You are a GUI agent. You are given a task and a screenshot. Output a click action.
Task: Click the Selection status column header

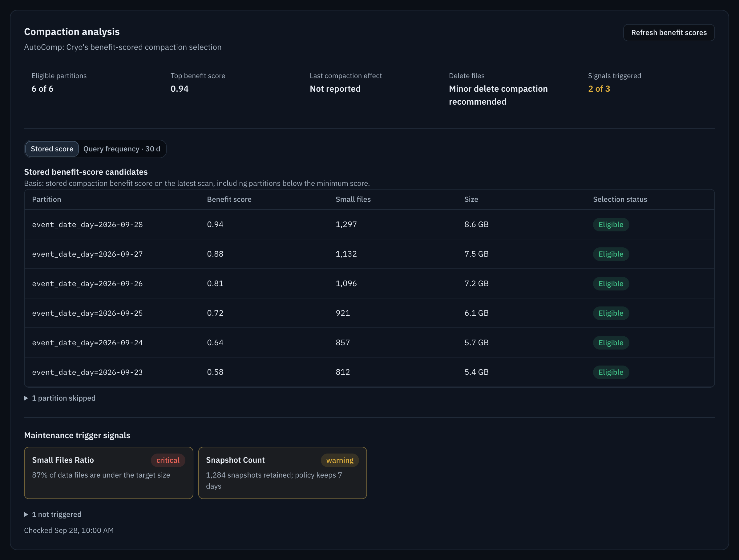[x=620, y=199]
